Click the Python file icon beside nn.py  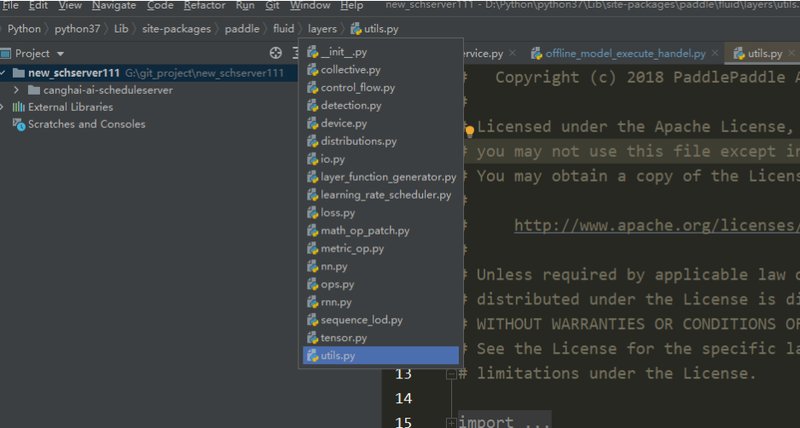pyautogui.click(x=313, y=266)
